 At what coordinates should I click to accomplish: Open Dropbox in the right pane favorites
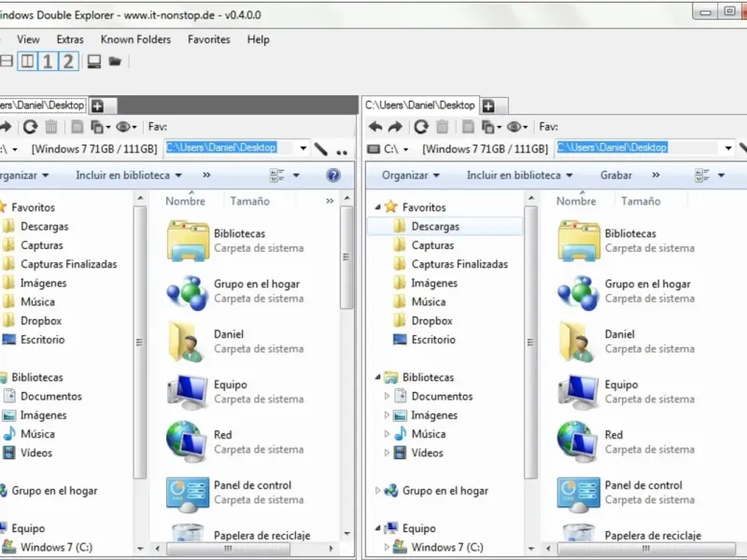pyautogui.click(x=431, y=320)
